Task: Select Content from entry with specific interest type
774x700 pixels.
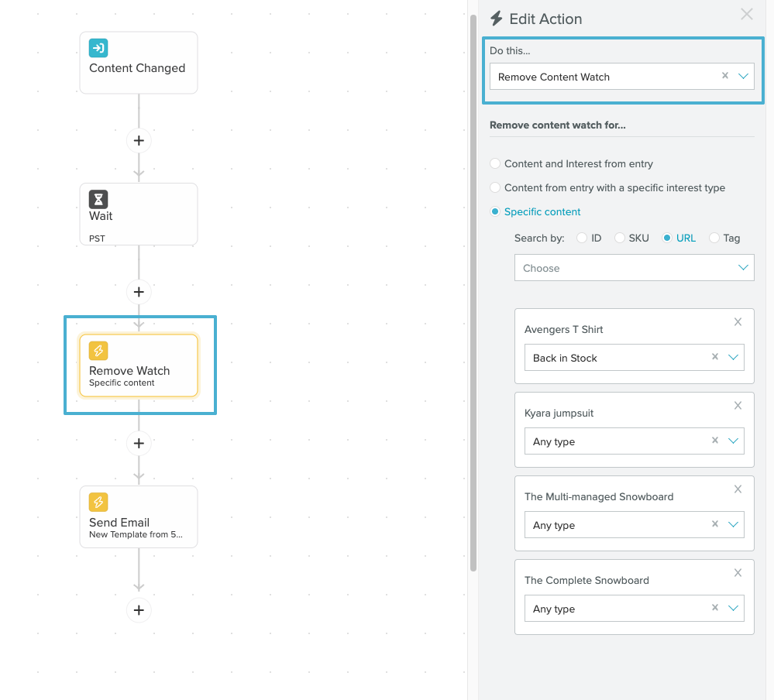Action: click(496, 188)
